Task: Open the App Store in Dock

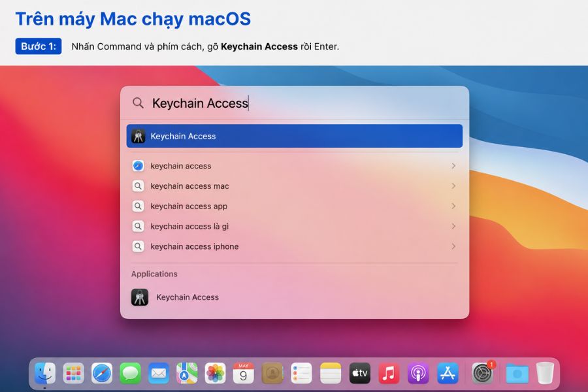Action: point(448,373)
